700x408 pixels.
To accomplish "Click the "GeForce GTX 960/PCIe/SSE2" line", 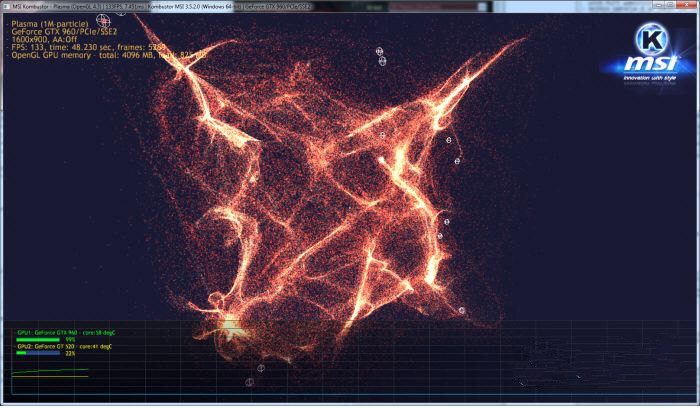I will coord(64,32).
